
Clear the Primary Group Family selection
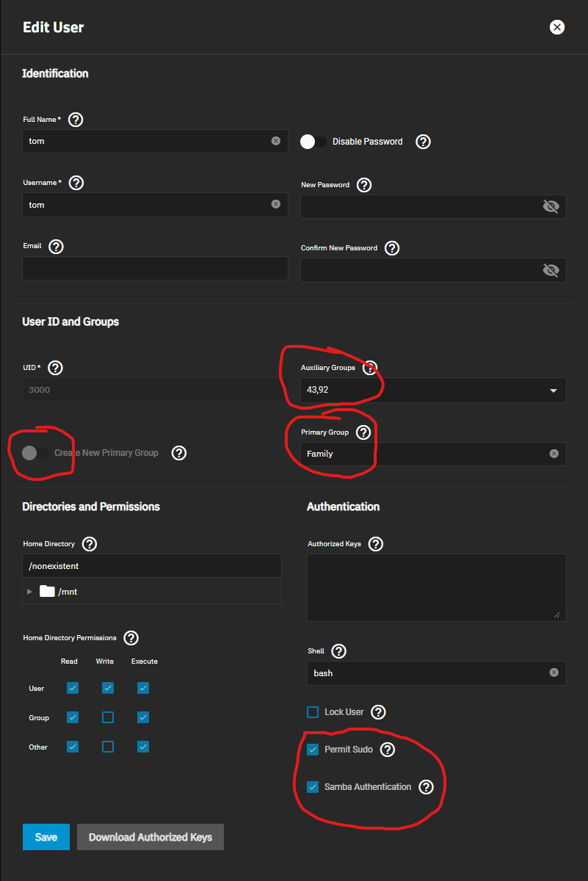point(553,454)
